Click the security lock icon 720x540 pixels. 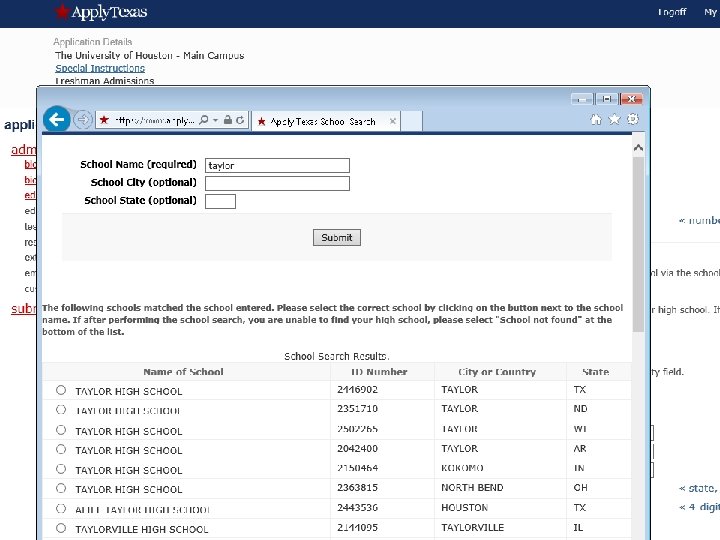tap(227, 120)
